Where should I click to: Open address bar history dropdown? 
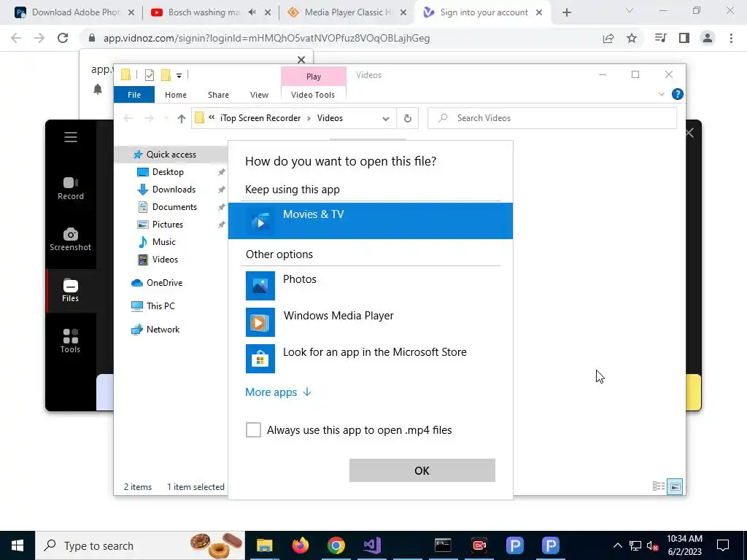(386, 119)
